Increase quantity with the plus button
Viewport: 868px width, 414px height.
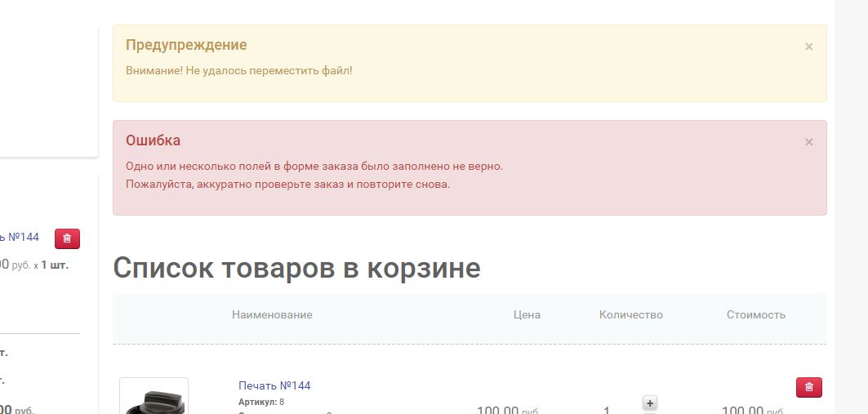(650, 403)
